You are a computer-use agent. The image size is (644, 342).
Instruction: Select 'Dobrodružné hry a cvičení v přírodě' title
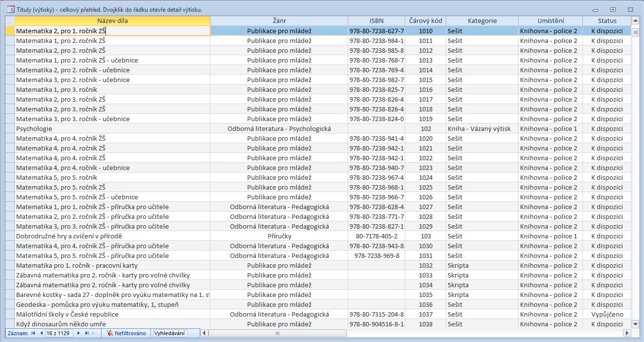tap(112, 236)
